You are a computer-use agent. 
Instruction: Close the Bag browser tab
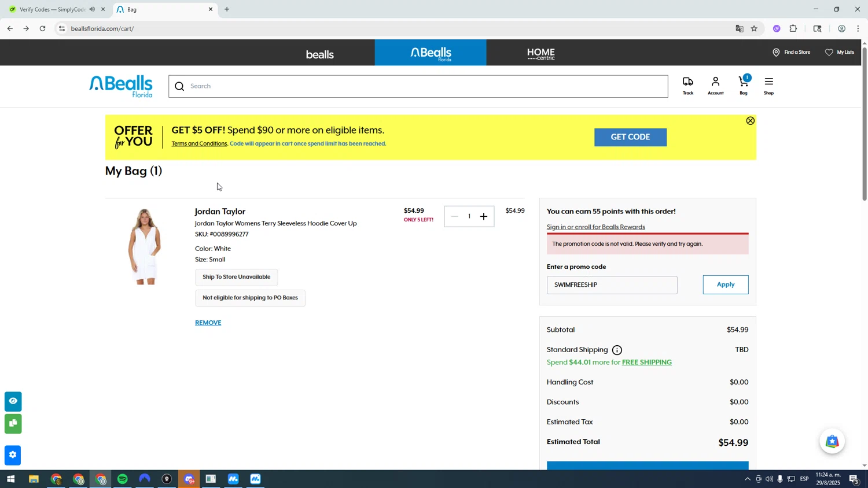[x=211, y=9]
